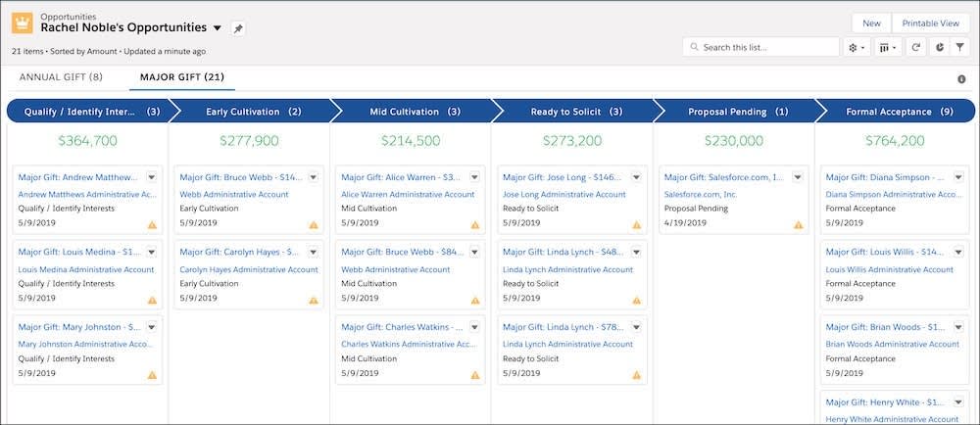This screenshot has width=980, height=425.
Task: Click the Opportunities crown icon
Action: pyautogui.click(x=23, y=23)
